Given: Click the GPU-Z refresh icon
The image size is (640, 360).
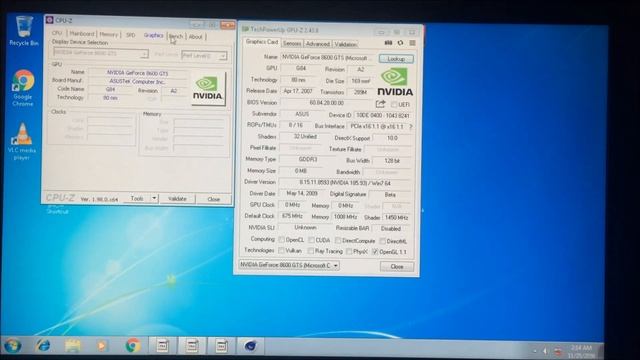Looking at the screenshot, I should tap(400, 43).
